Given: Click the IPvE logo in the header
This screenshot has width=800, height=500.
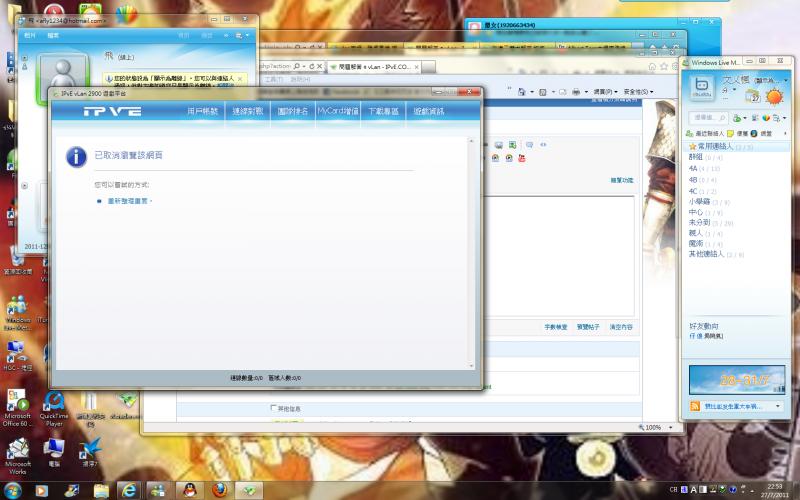Looking at the screenshot, I should 112,111.
